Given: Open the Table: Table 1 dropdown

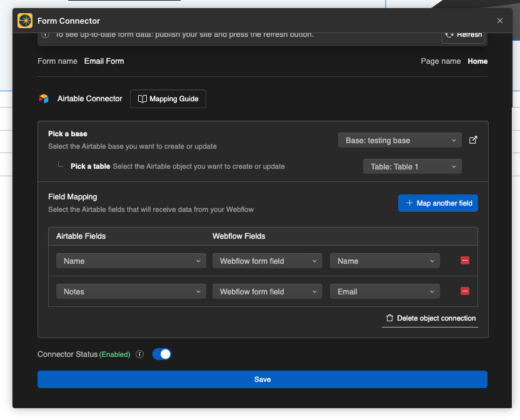Looking at the screenshot, I should 412,166.
